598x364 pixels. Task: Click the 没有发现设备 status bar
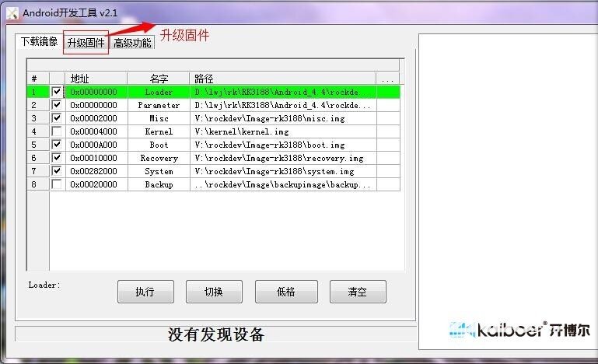pyautogui.click(x=216, y=334)
